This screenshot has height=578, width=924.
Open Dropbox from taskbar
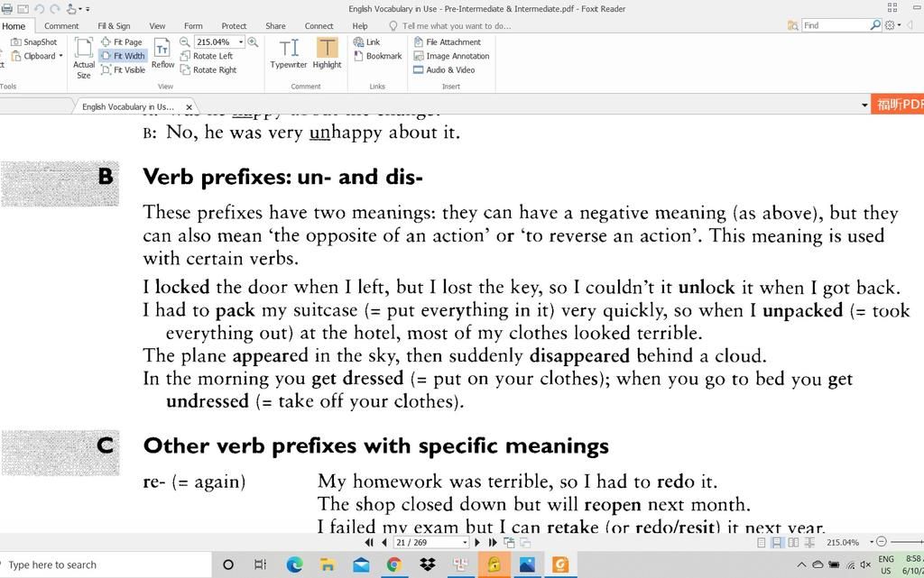pyautogui.click(x=427, y=565)
